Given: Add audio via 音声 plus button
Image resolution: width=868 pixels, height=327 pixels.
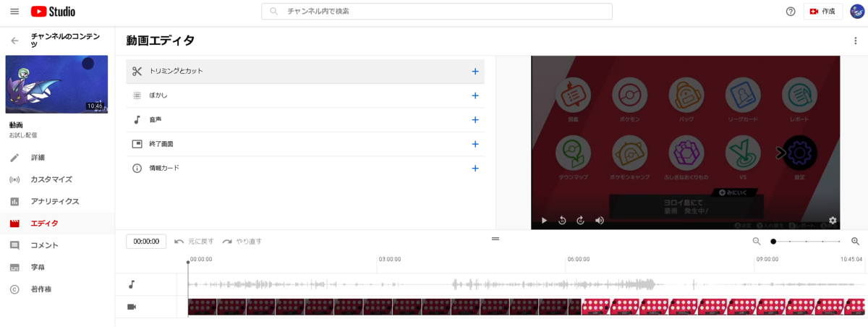Looking at the screenshot, I should [475, 119].
